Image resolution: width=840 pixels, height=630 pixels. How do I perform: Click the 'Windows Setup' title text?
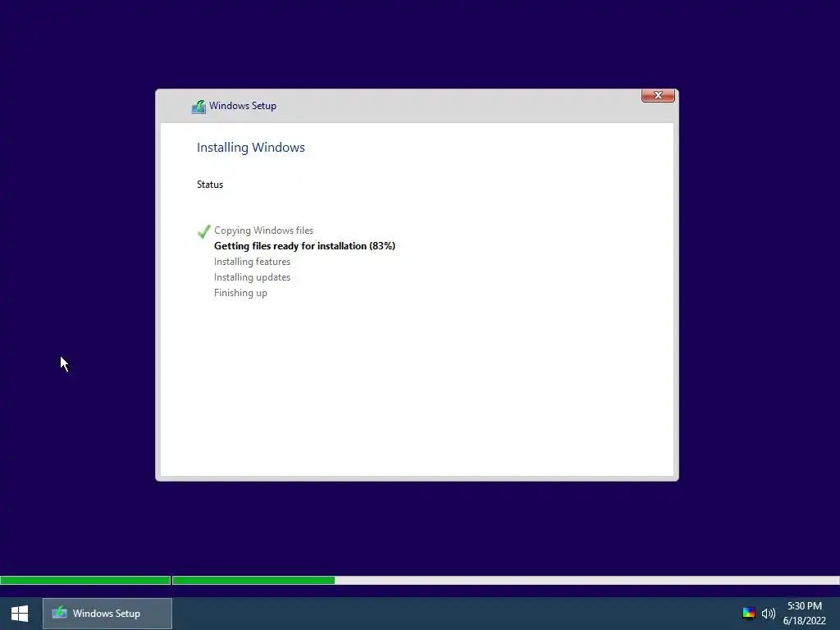tap(243, 106)
